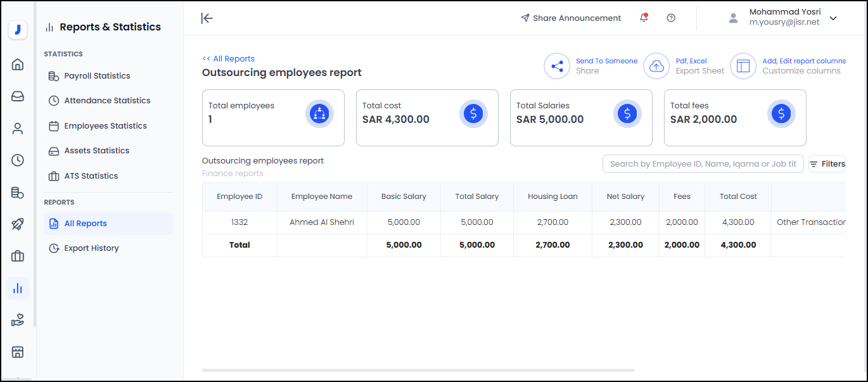
Task: Open the rocket icon in left rail
Action: pos(18,224)
